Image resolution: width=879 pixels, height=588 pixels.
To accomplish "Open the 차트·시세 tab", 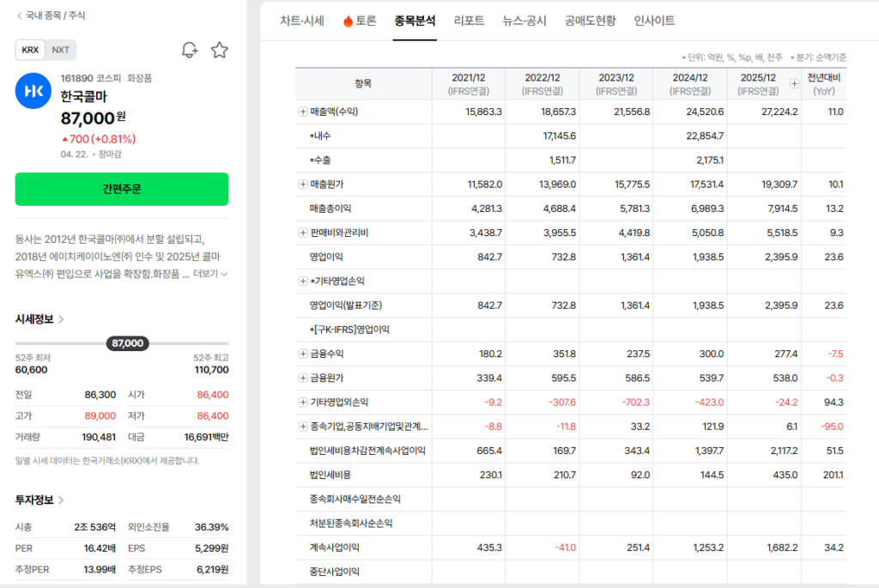I will [302, 21].
